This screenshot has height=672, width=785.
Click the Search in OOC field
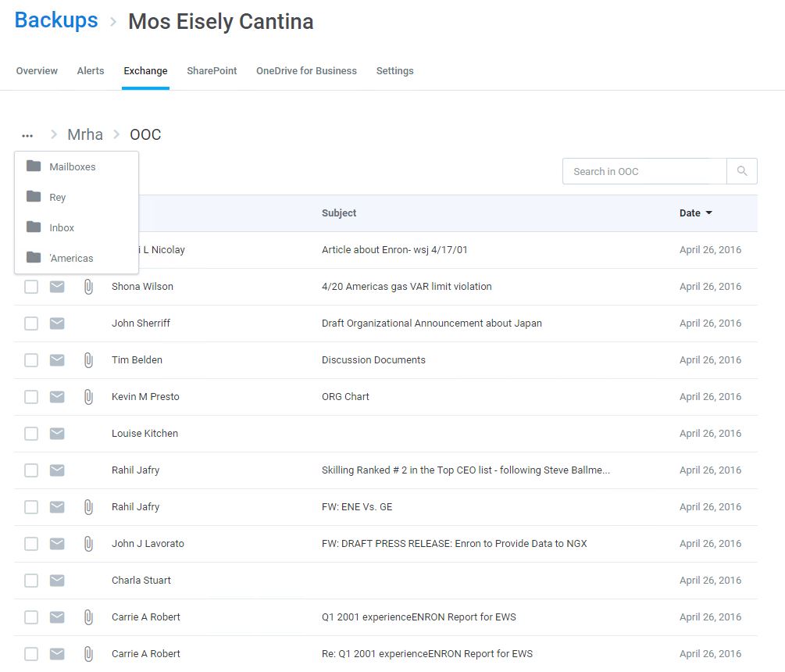[x=644, y=171]
